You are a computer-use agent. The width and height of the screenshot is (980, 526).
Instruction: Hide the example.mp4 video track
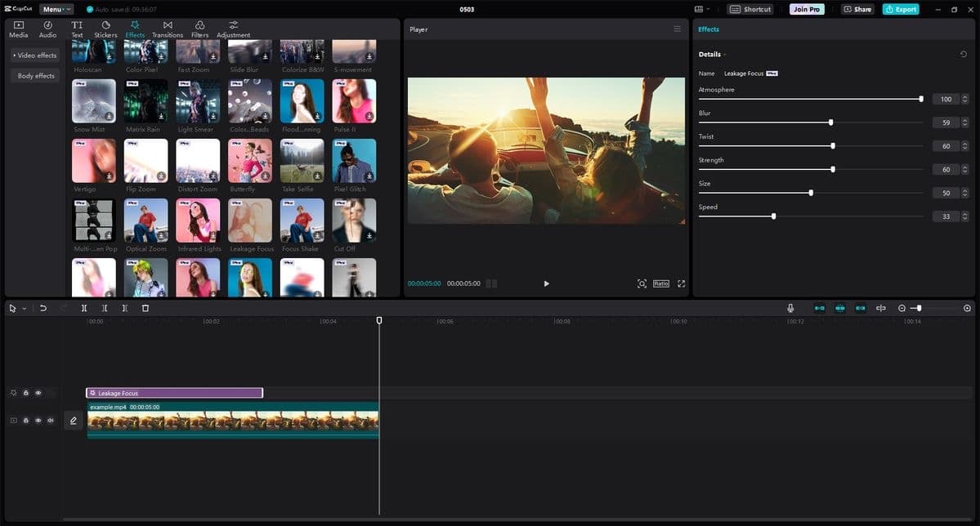click(38, 421)
